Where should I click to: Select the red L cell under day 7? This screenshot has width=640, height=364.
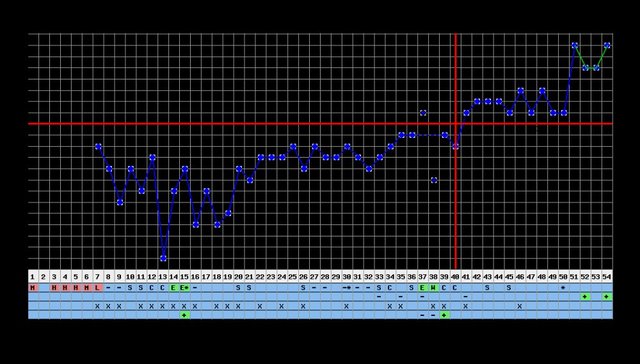98,288
